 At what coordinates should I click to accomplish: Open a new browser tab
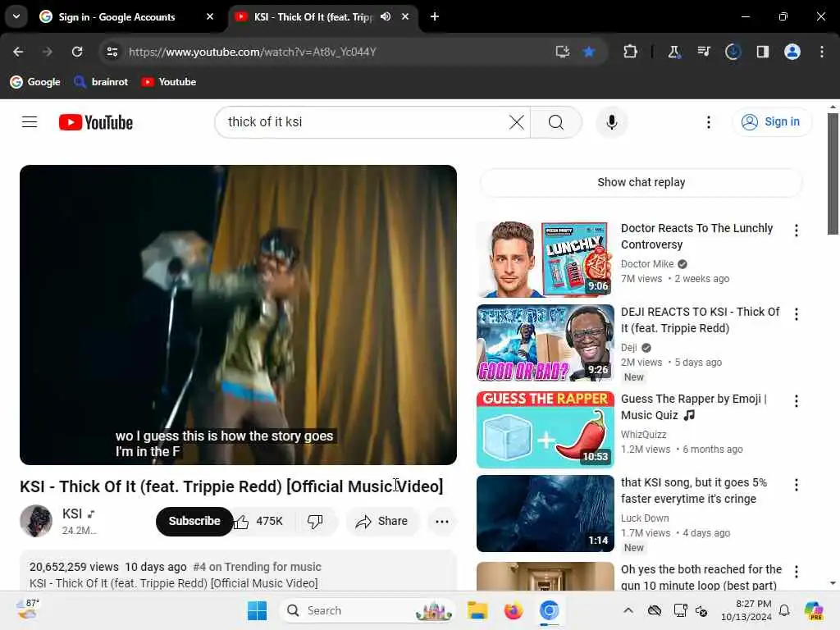[435, 16]
